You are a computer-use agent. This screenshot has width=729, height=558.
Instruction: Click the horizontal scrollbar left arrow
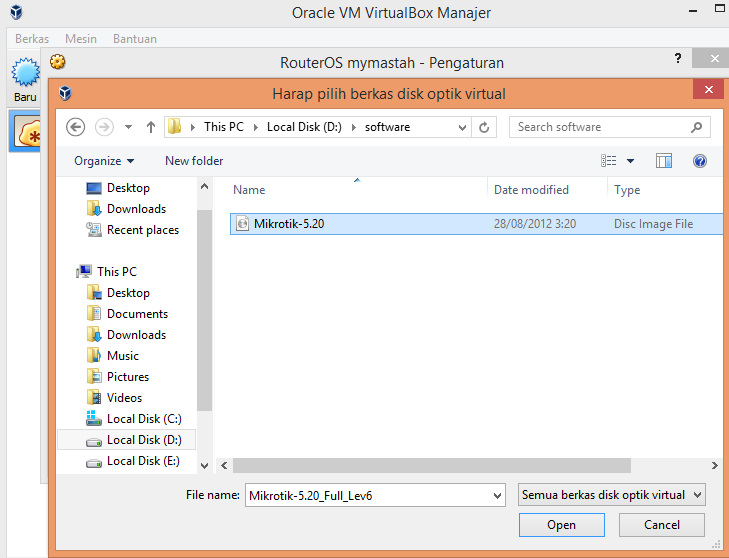tap(224, 465)
